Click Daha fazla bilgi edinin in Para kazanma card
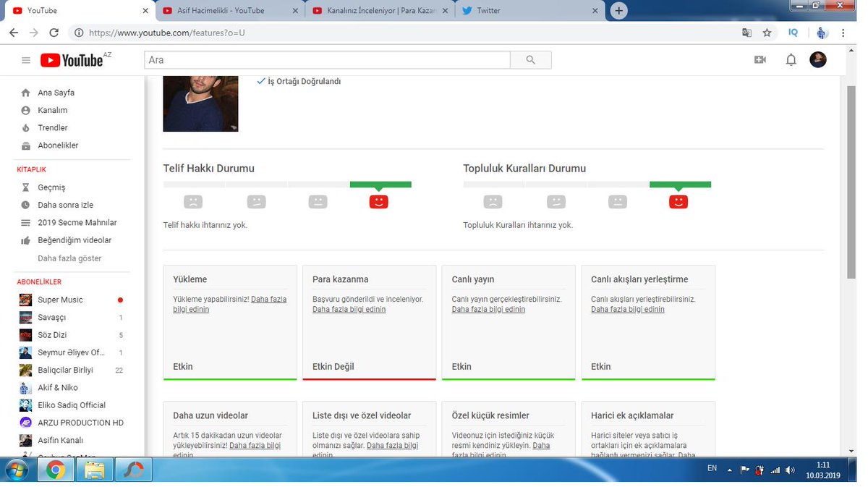 (349, 309)
